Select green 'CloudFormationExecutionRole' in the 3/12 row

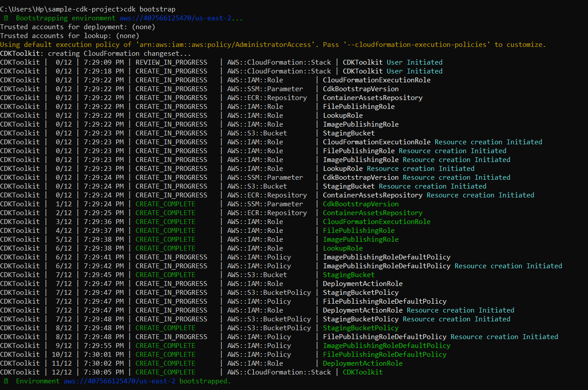[377, 222]
